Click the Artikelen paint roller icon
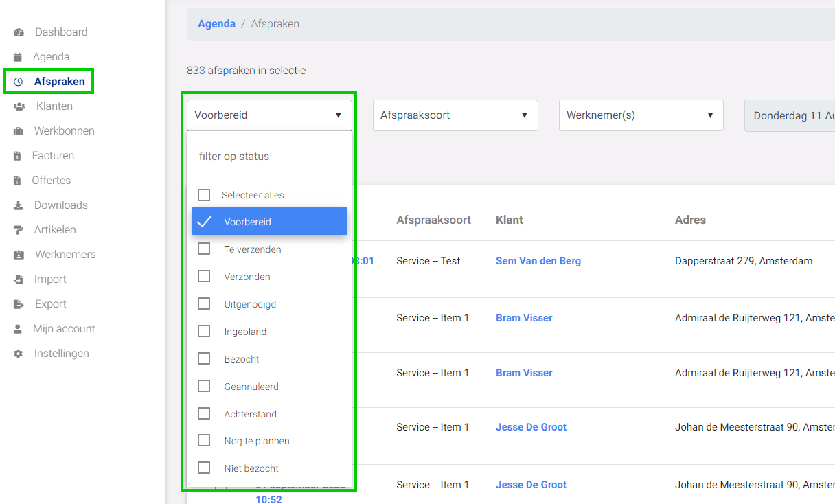 click(x=19, y=230)
